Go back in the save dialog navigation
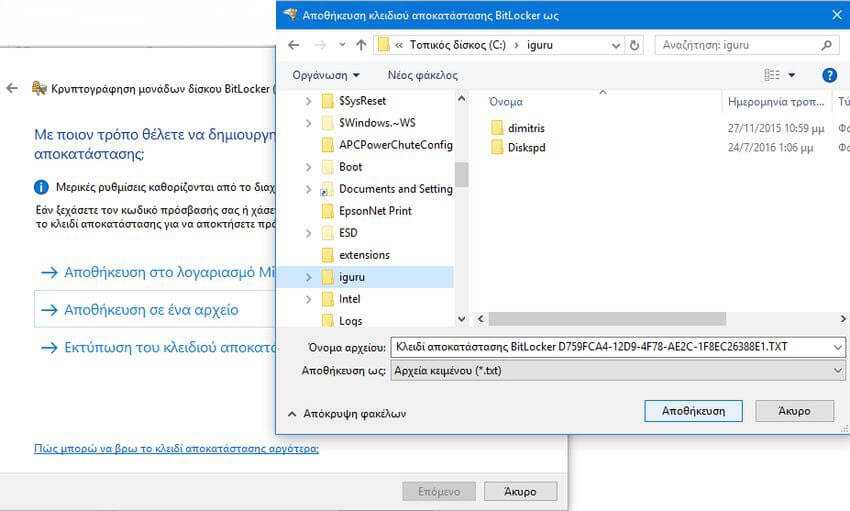Viewport: 850px width, 511px height. coord(294,45)
